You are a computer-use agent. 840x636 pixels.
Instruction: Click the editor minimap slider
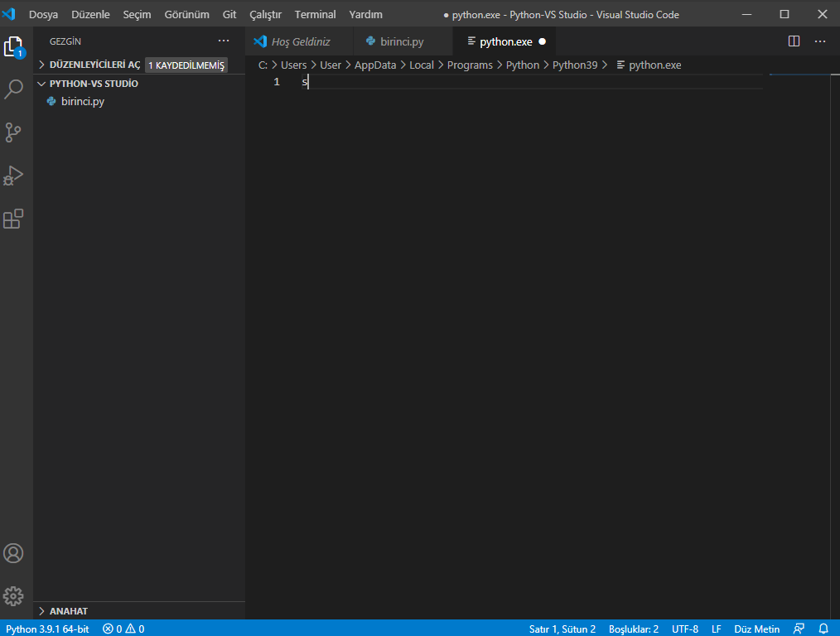799,75
